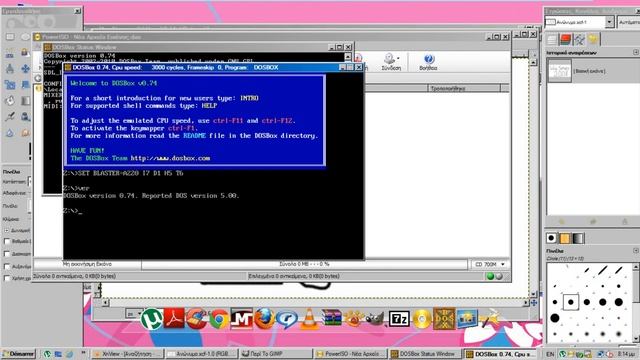Viewport: 640px width, 360px height.
Task: Switch to Περί Το GIMP taskbar button
Action: coord(276,354)
